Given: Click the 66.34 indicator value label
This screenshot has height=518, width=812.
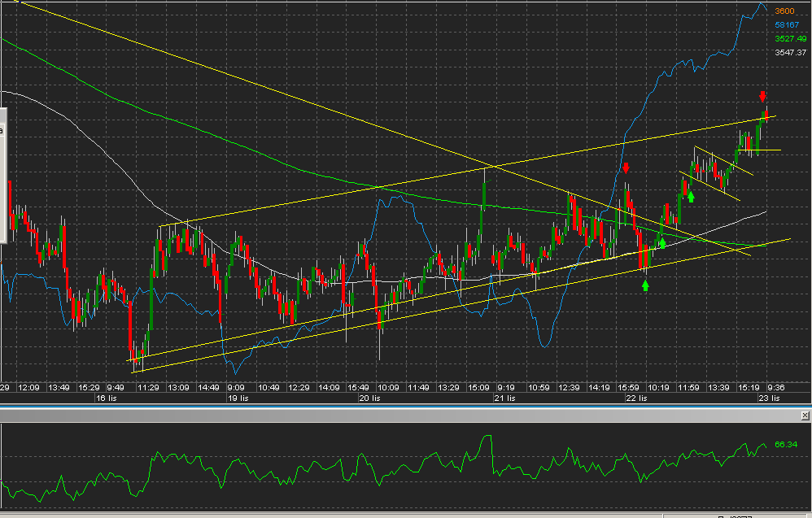Looking at the screenshot, I should (784, 445).
